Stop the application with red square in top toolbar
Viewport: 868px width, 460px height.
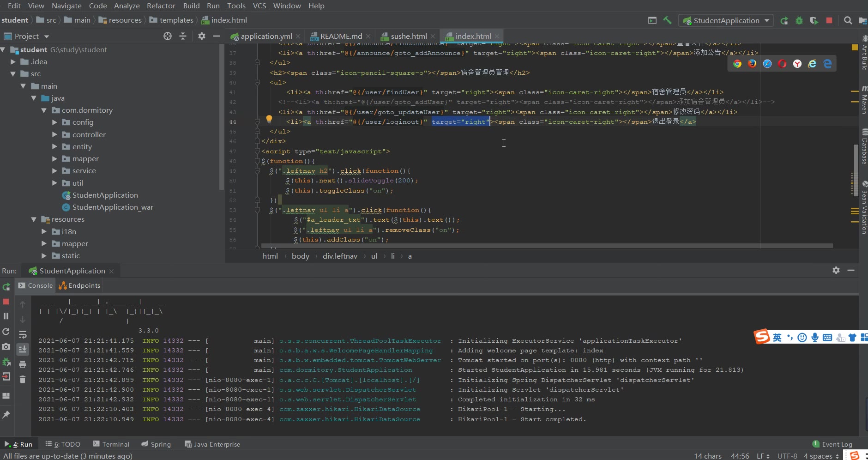(x=829, y=20)
